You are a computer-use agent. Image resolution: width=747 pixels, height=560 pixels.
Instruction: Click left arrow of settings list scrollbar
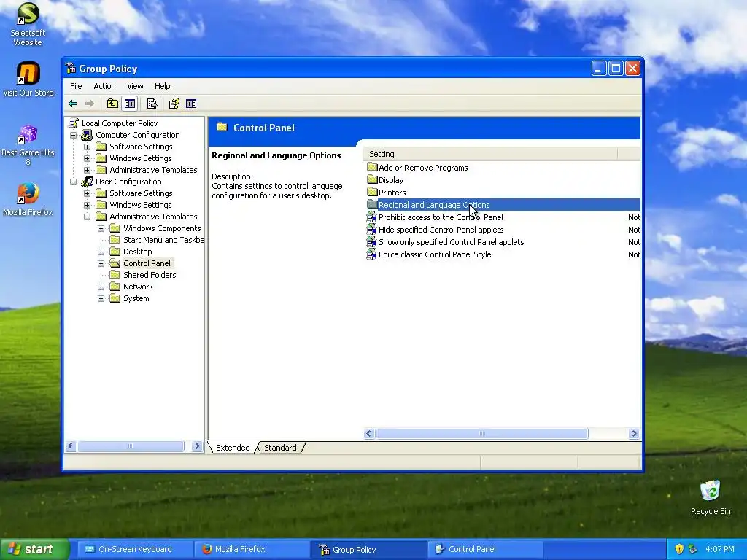tap(369, 433)
